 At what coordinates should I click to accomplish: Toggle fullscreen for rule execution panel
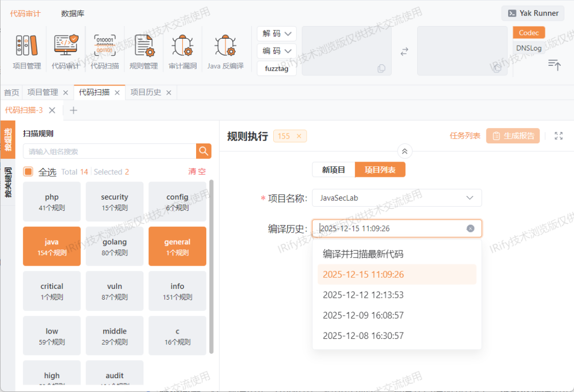click(x=559, y=136)
